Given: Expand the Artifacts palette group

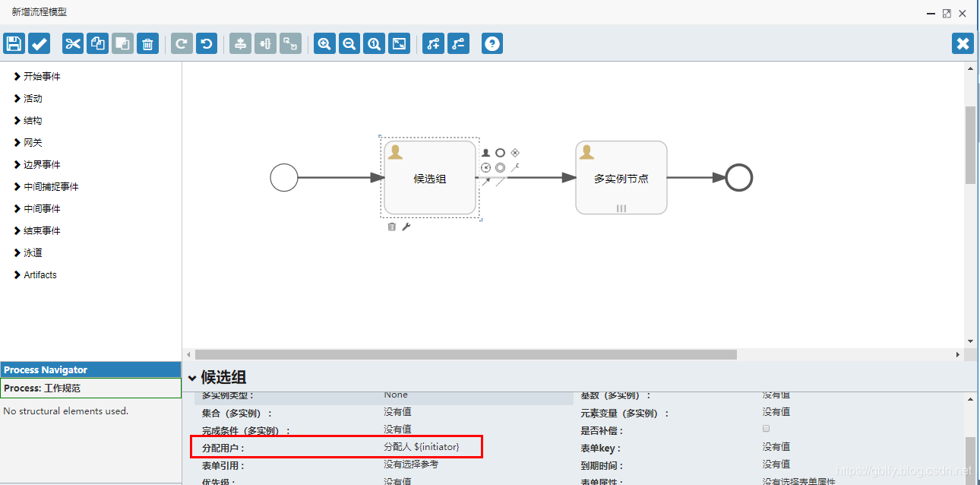Looking at the screenshot, I should click(x=35, y=274).
